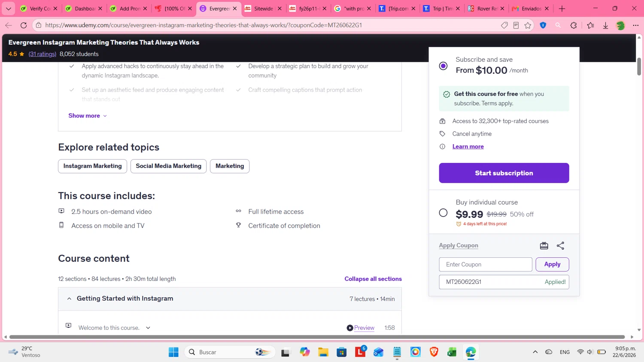Open the Marketing topic chip
Image resolution: width=644 pixels, height=362 pixels.
[x=230, y=166]
